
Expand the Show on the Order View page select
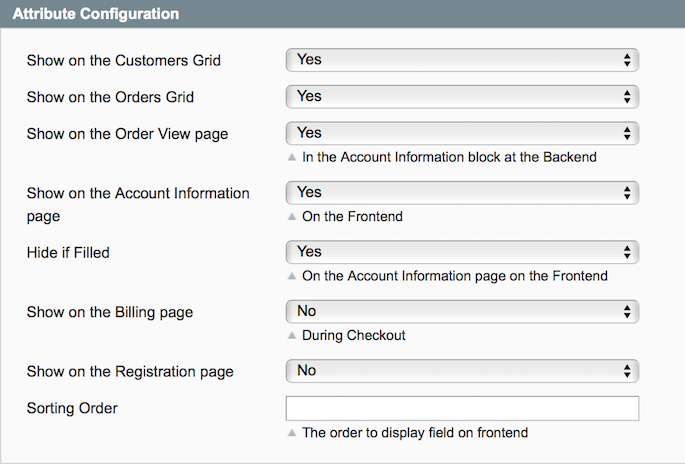tap(461, 133)
